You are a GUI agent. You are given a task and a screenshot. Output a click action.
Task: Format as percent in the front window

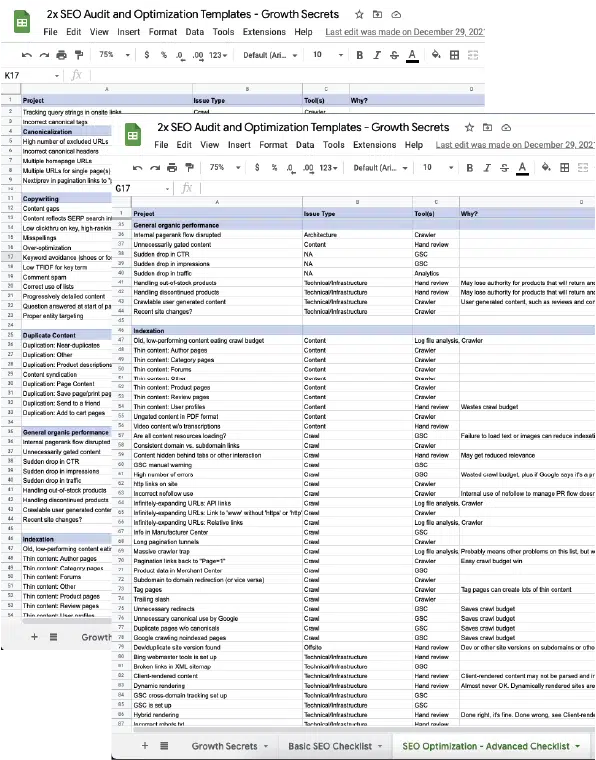point(274,168)
